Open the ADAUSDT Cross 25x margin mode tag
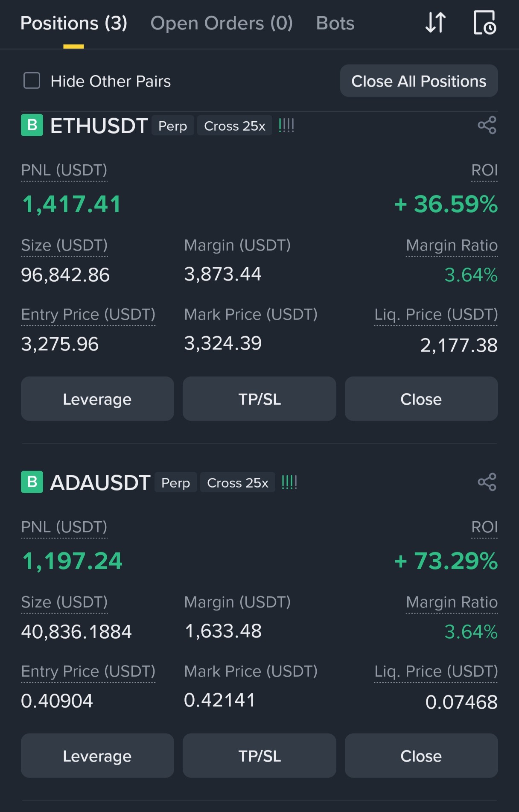This screenshot has width=519, height=812. [238, 482]
